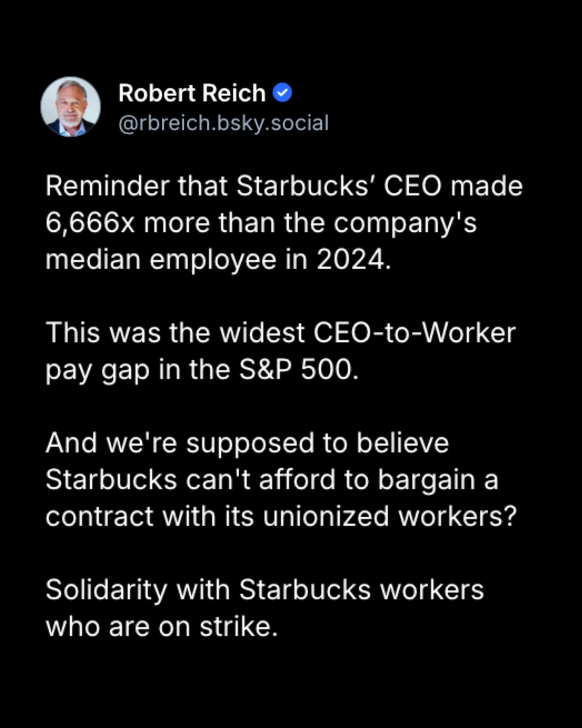Image resolution: width=582 pixels, height=728 pixels.
Task: Click the "who are on strike." line
Action: (162, 626)
